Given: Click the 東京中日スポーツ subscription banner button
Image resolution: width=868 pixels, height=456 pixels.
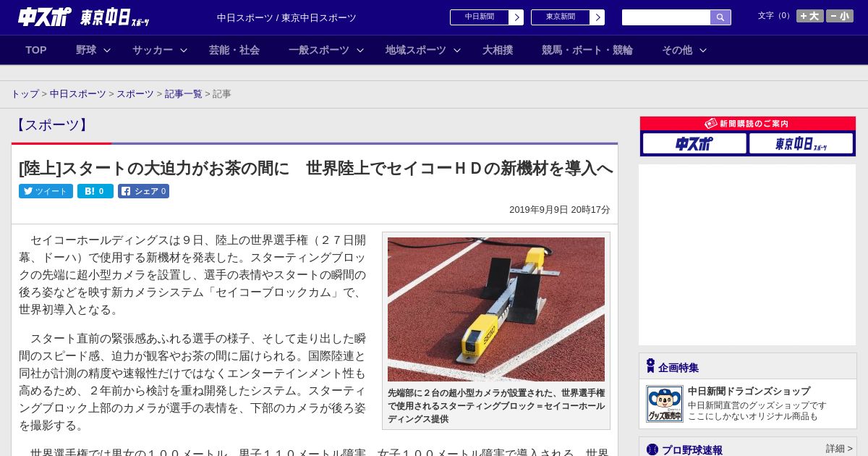Looking at the screenshot, I should pyautogui.click(x=801, y=143).
